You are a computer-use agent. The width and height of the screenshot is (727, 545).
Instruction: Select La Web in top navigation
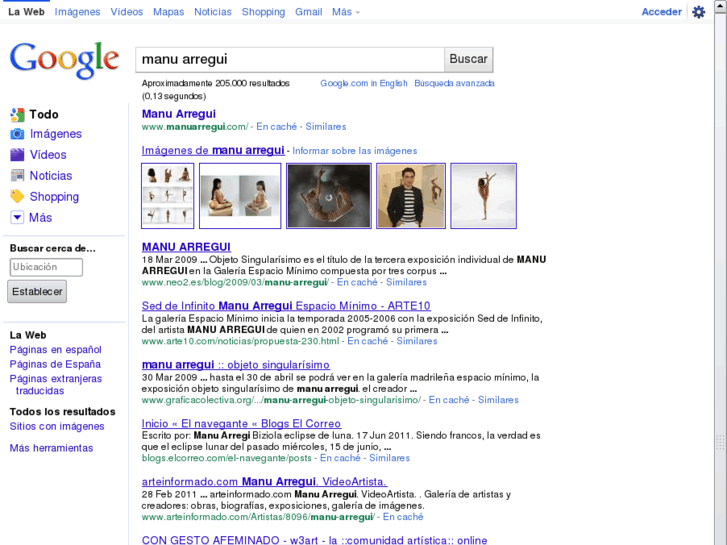(x=26, y=12)
